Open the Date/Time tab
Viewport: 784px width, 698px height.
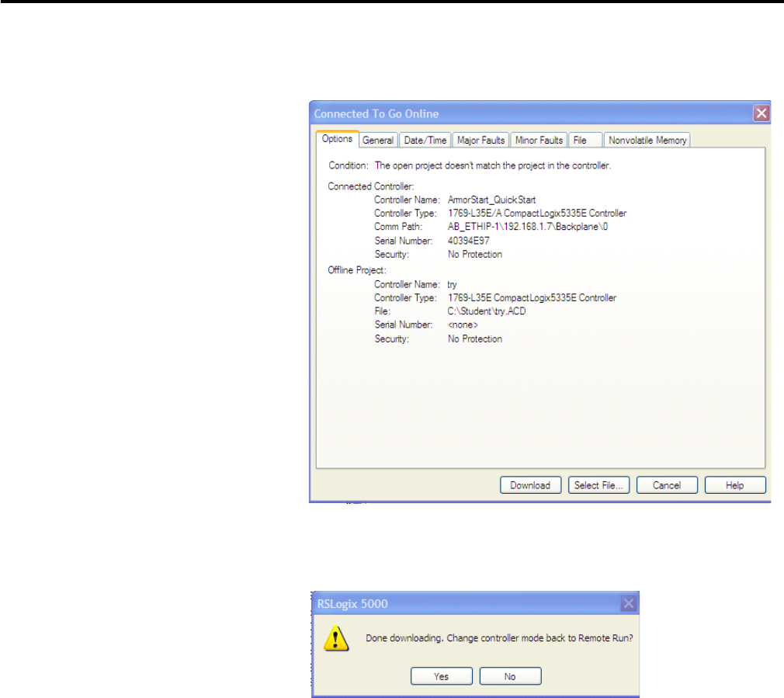[x=425, y=141]
